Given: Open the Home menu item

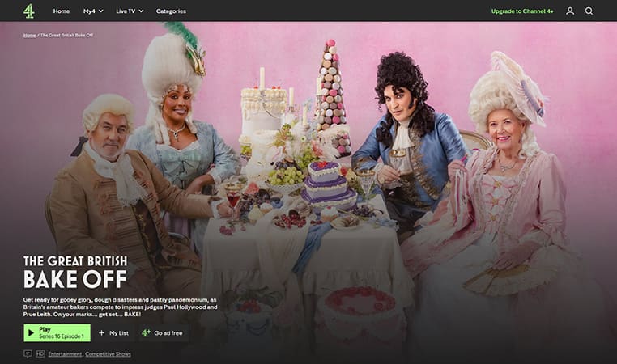Looking at the screenshot, I should click(61, 11).
